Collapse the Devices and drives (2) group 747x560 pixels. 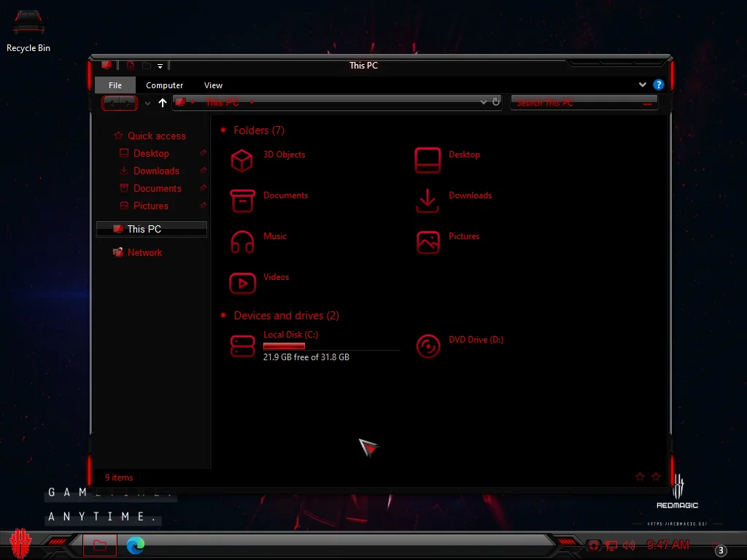223,315
